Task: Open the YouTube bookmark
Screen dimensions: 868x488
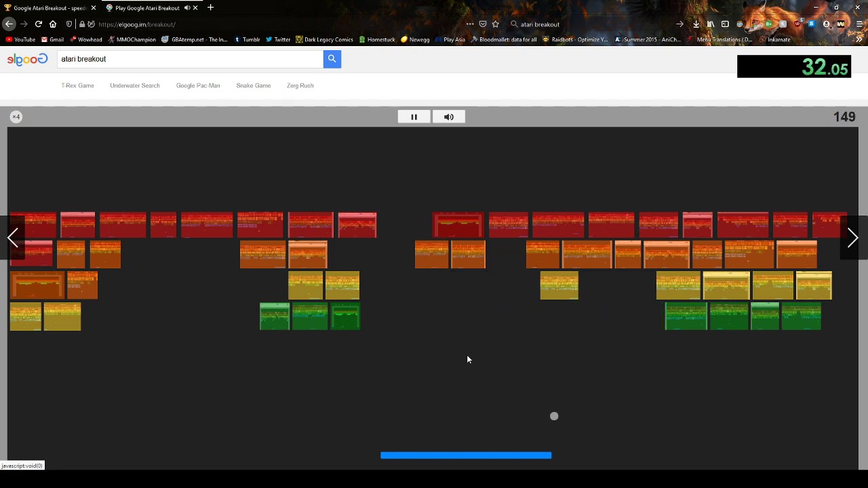Action: (20, 39)
